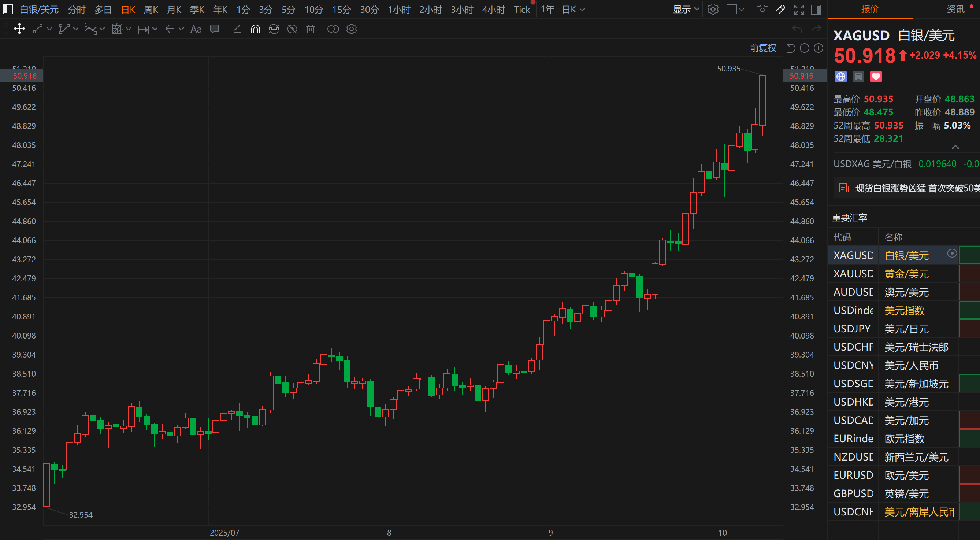Select the text Aa annotation tool
Viewport: 980px width, 540px height.
(x=196, y=29)
